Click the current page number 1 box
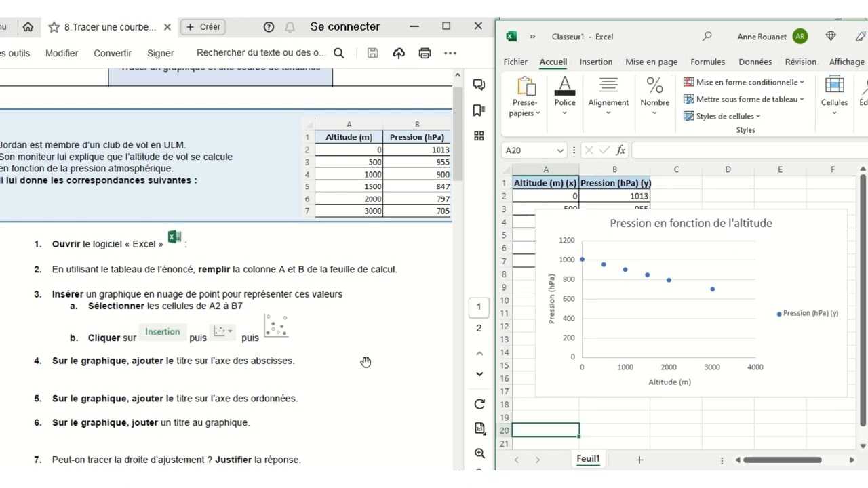868x488 pixels. tap(479, 307)
